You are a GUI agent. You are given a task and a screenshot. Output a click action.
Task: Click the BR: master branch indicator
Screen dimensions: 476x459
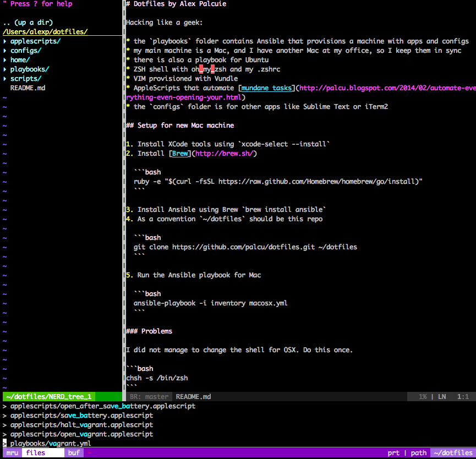click(149, 397)
